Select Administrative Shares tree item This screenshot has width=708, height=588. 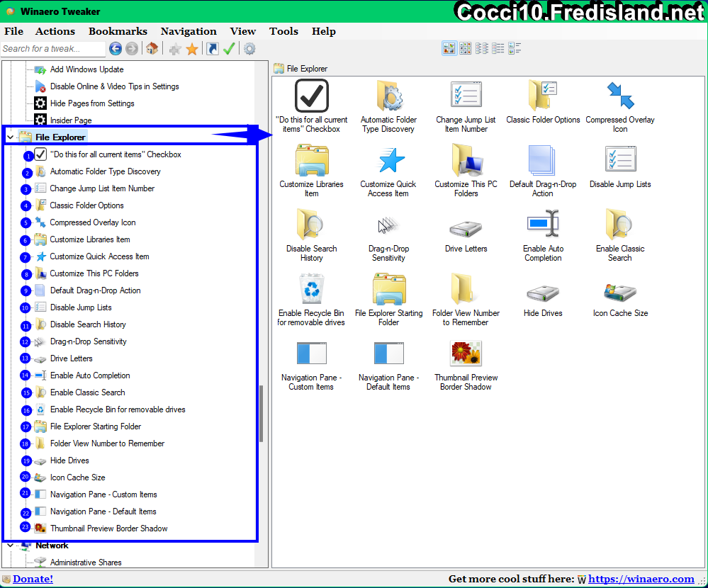coord(86,562)
